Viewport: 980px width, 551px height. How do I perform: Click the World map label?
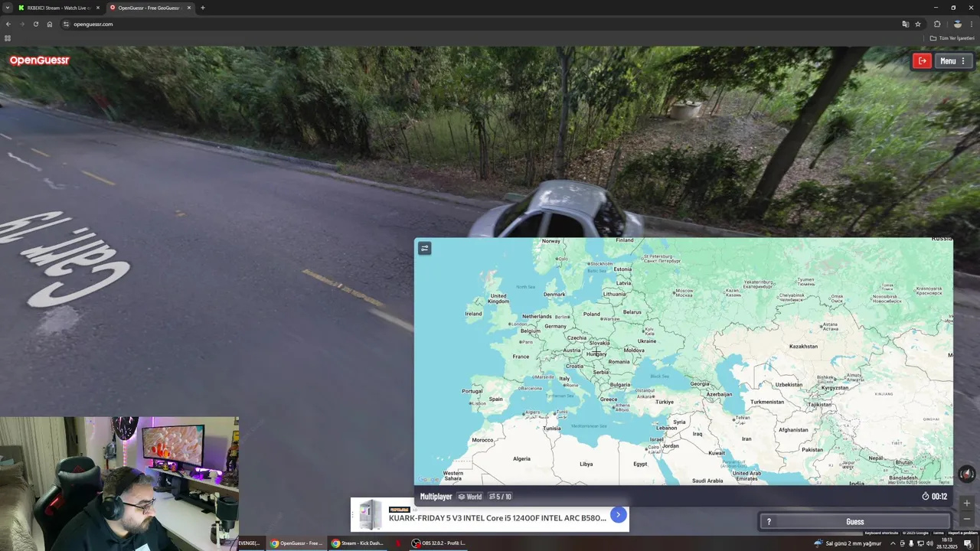(470, 497)
